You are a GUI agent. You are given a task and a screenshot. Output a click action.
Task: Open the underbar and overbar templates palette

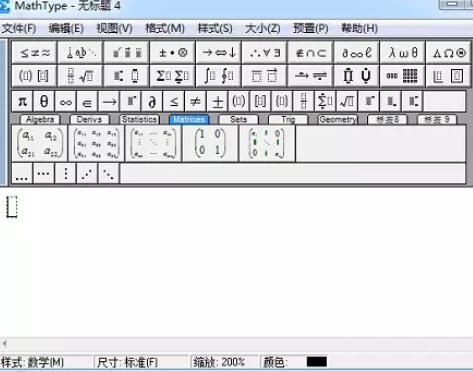tap(264, 76)
